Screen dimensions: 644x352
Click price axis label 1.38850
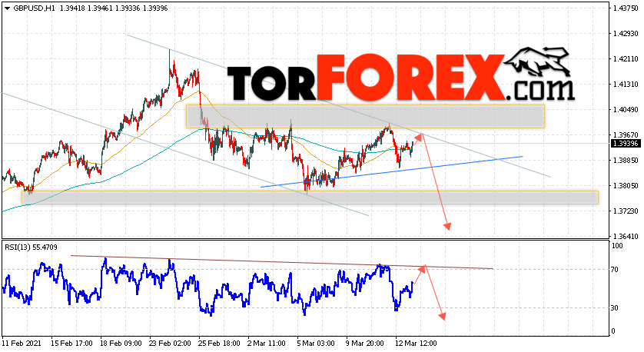click(x=626, y=160)
